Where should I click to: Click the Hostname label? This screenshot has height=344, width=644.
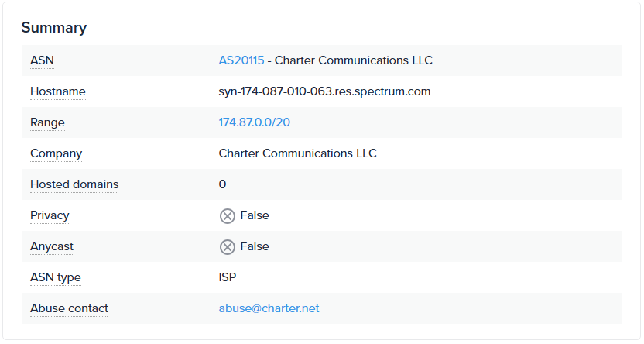[x=58, y=91]
